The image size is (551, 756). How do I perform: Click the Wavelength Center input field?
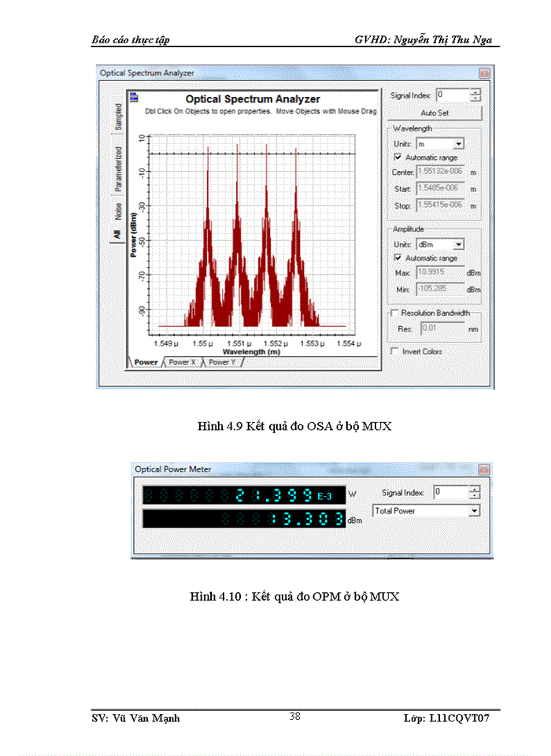coord(441,172)
